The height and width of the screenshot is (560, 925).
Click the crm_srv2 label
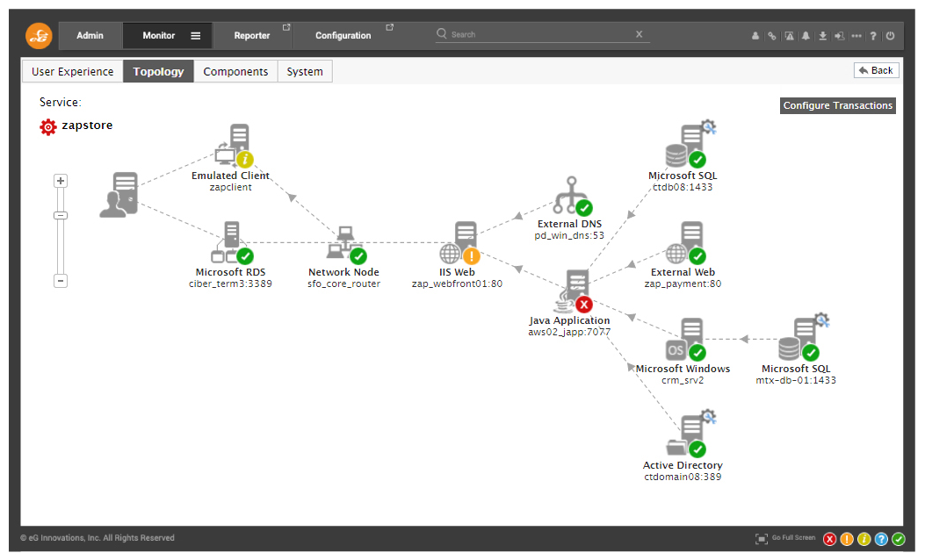pos(683,381)
